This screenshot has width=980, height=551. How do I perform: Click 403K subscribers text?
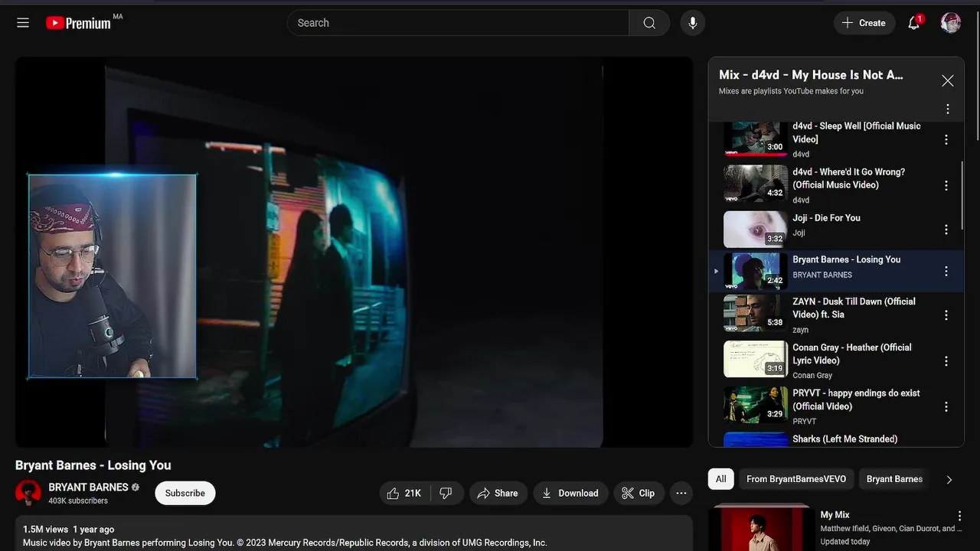[78, 501]
